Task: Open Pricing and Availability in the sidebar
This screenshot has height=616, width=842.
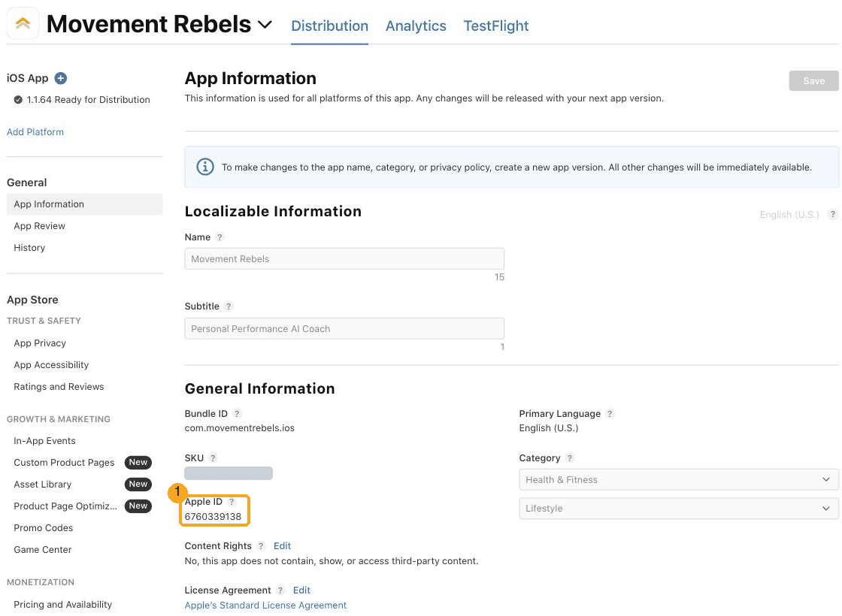Action: point(63,605)
